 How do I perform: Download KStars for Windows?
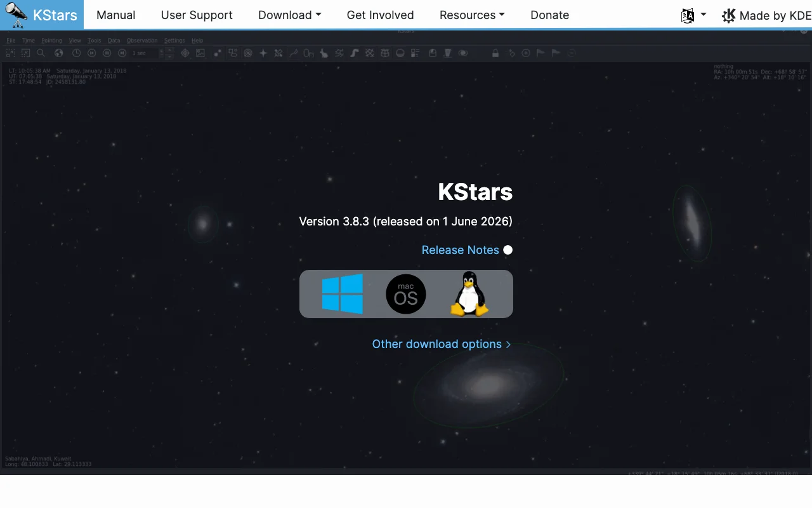click(x=343, y=294)
